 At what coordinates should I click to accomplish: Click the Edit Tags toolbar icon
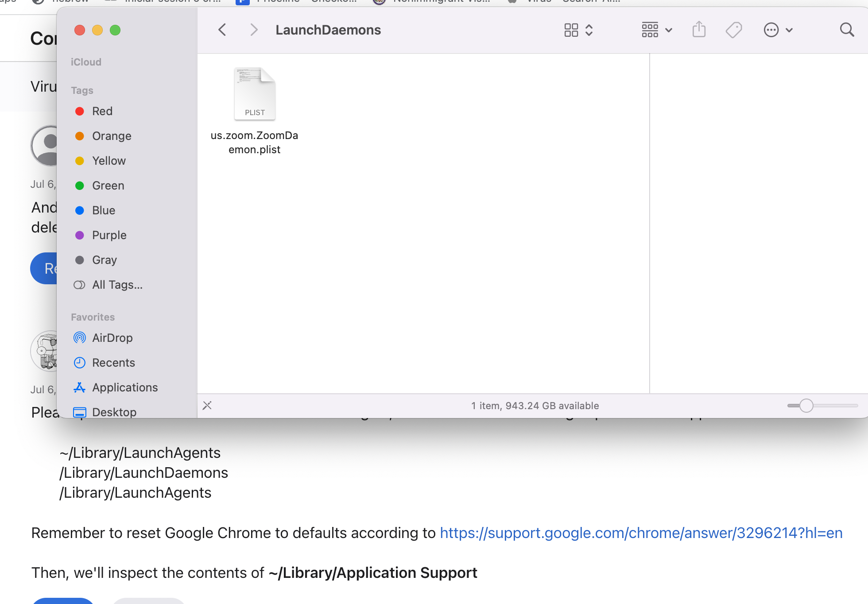[x=734, y=30]
